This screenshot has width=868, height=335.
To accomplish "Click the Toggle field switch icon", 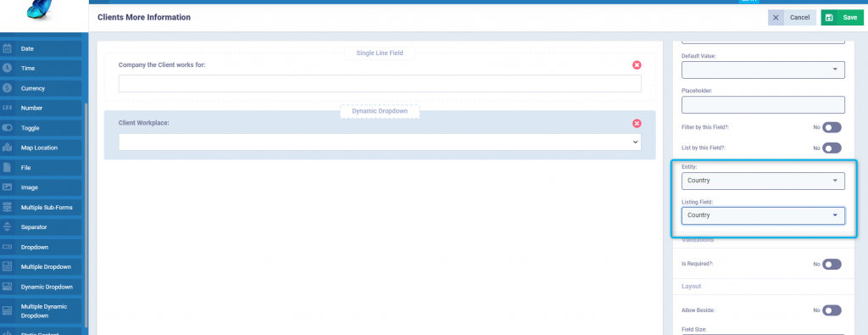I will pyautogui.click(x=7, y=128).
